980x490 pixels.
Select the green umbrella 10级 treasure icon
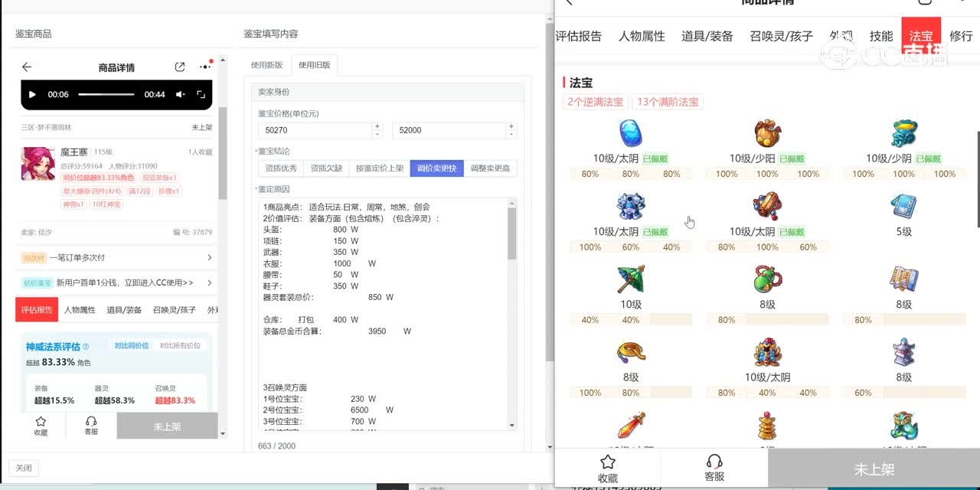pyautogui.click(x=631, y=279)
